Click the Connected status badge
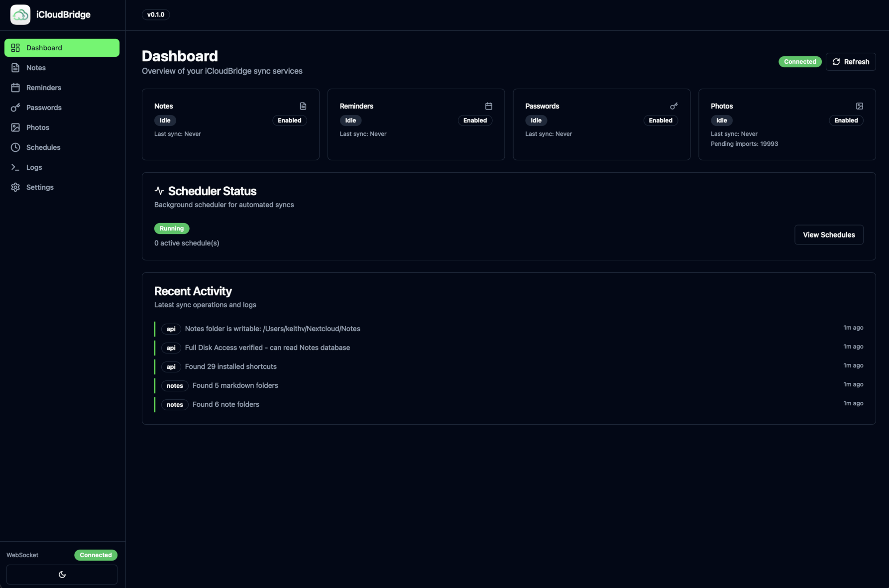The image size is (889, 588). (x=799, y=61)
